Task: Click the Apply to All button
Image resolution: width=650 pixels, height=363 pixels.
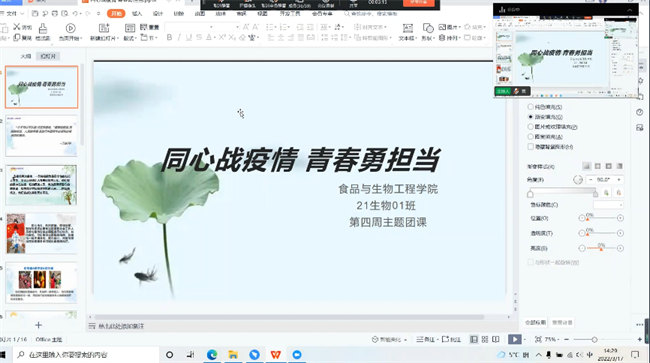Action: pyautogui.click(x=536, y=322)
